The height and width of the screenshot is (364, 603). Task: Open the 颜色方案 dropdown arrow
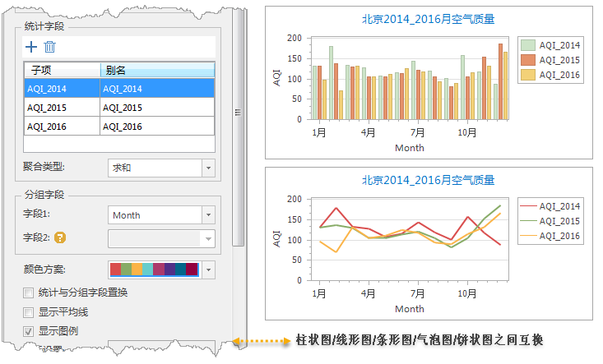point(208,270)
